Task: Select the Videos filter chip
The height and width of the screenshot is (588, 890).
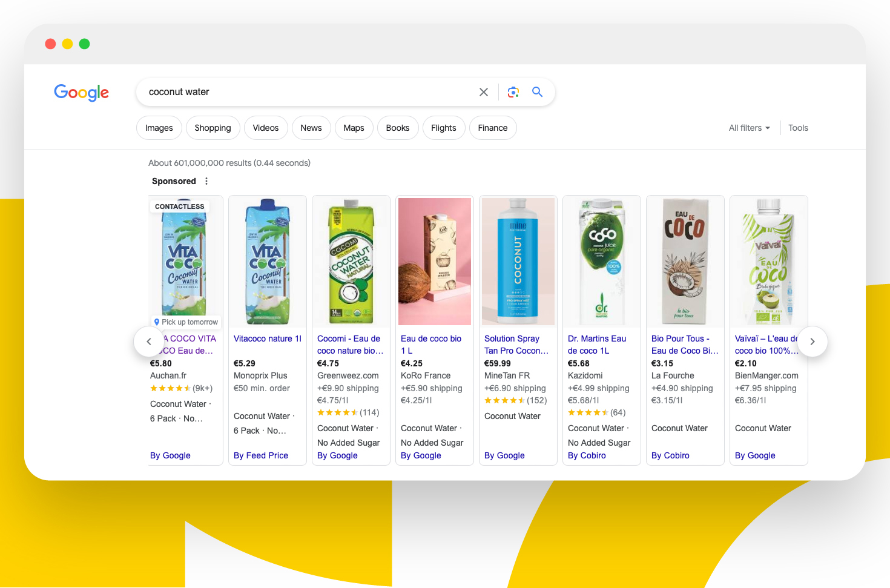Action: coord(266,128)
